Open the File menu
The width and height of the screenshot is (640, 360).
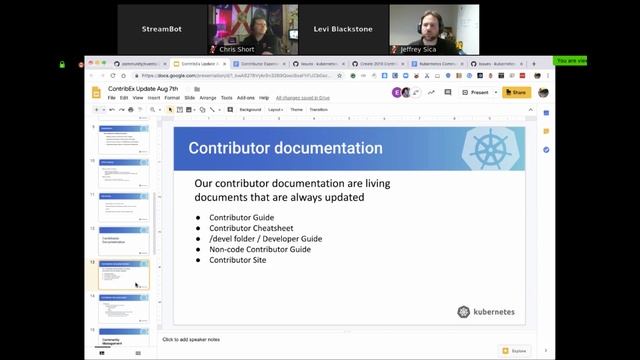tap(111, 98)
